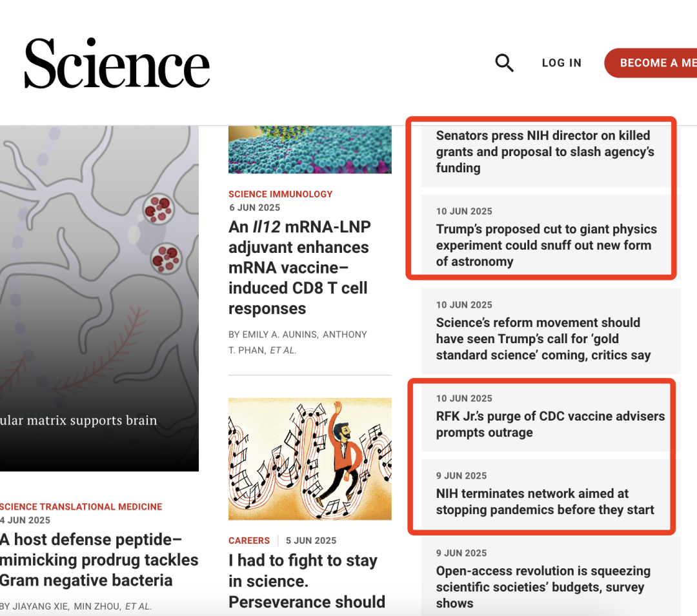
Task: Click the search magnifier icon
Action: (504, 63)
